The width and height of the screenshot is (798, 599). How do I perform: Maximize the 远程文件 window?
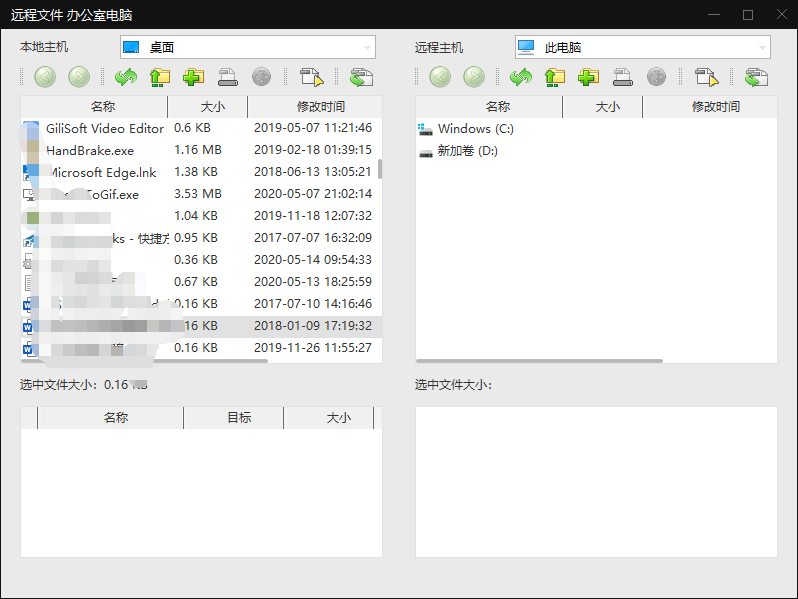[x=748, y=15]
